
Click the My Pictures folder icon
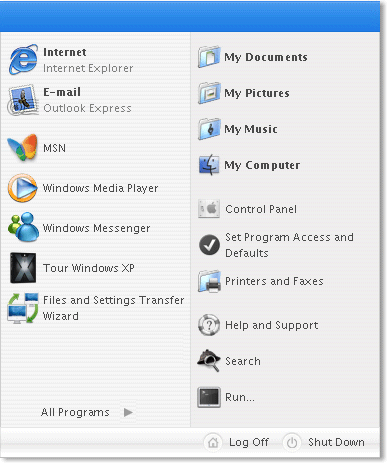(x=209, y=93)
